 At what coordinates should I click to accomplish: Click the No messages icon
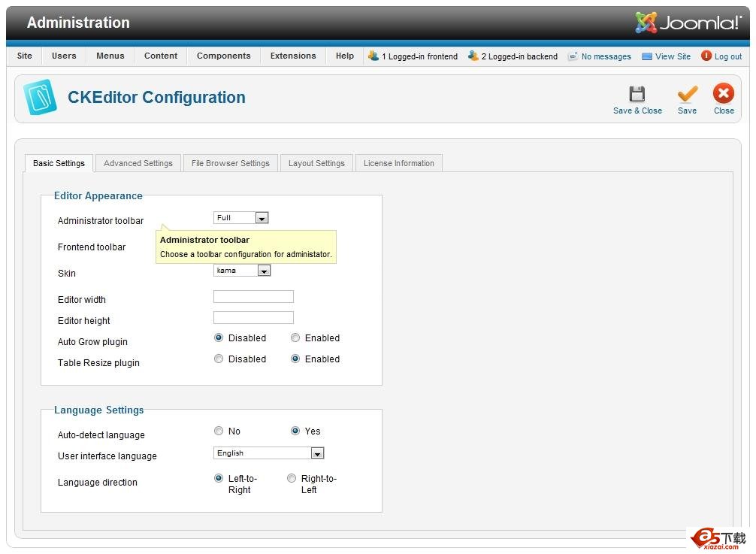click(x=573, y=56)
